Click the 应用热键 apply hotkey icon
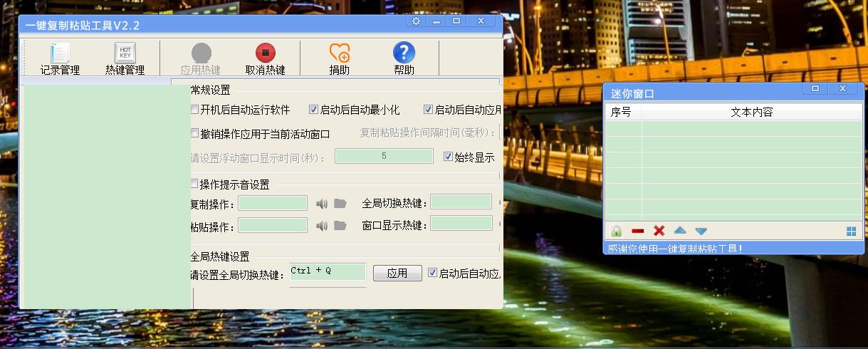The height and width of the screenshot is (349, 868). pyautogui.click(x=201, y=58)
